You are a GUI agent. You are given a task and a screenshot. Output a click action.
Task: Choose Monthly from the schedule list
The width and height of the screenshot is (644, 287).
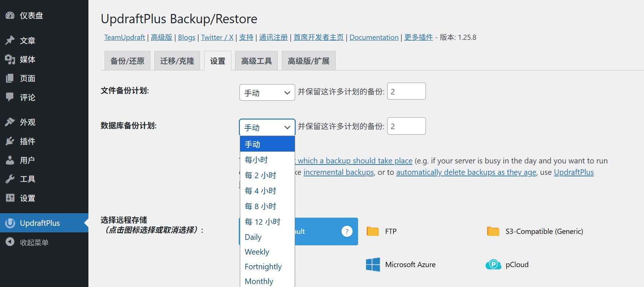coord(267,281)
